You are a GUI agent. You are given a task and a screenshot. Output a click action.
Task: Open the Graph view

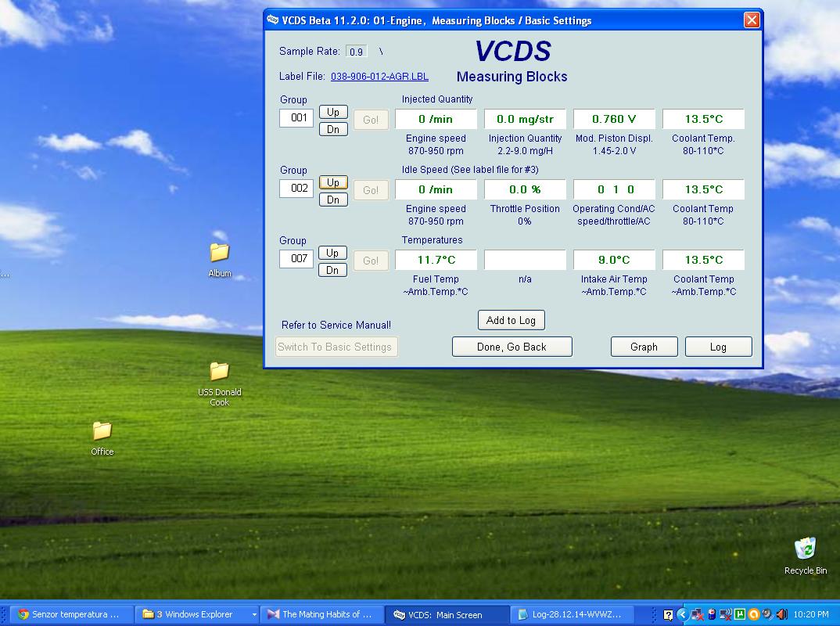[x=644, y=347]
